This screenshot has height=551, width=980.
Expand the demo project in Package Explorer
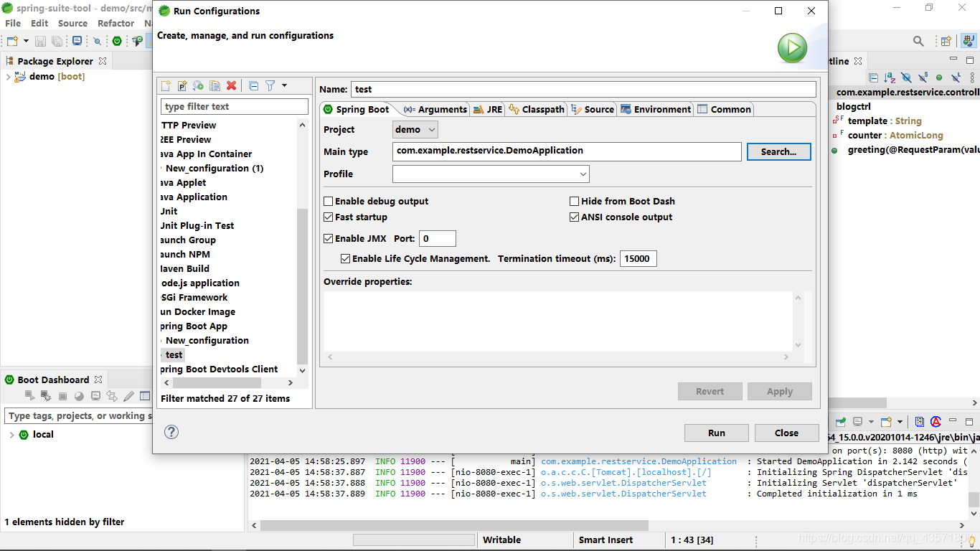[x=8, y=77]
